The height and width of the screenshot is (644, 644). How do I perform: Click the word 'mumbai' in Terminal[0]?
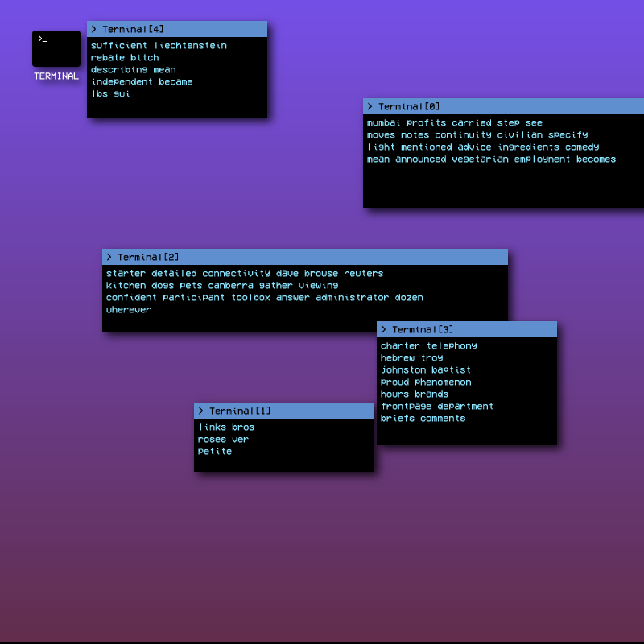pyautogui.click(x=384, y=123)
